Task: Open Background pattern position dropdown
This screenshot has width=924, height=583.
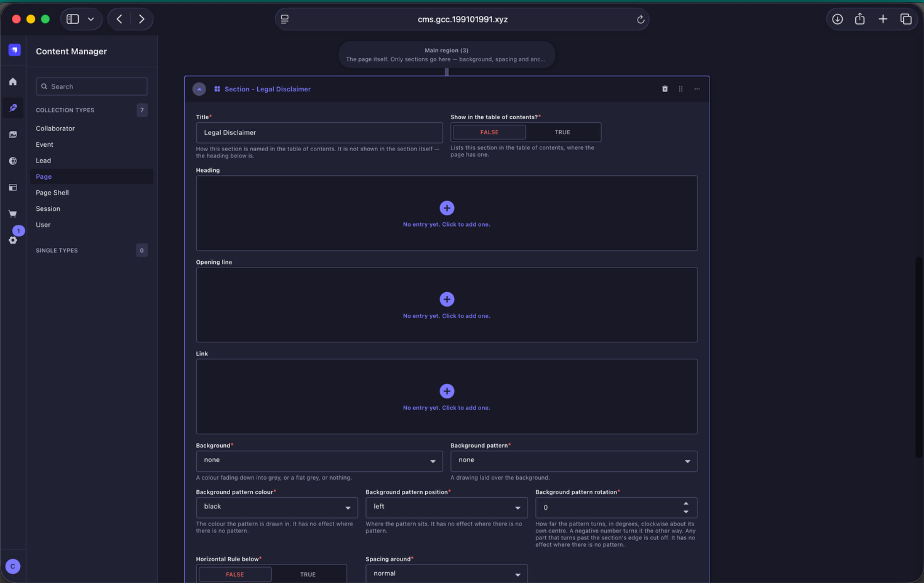Action: coord(446,507)
